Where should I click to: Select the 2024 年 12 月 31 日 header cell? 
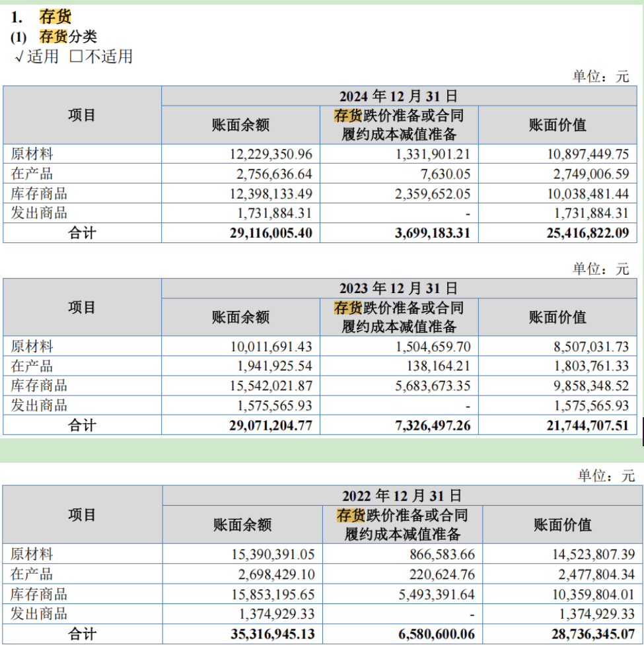(399, 96)
